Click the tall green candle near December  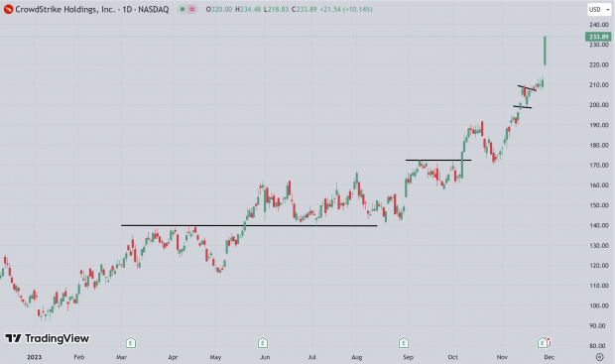click(545, 51)
